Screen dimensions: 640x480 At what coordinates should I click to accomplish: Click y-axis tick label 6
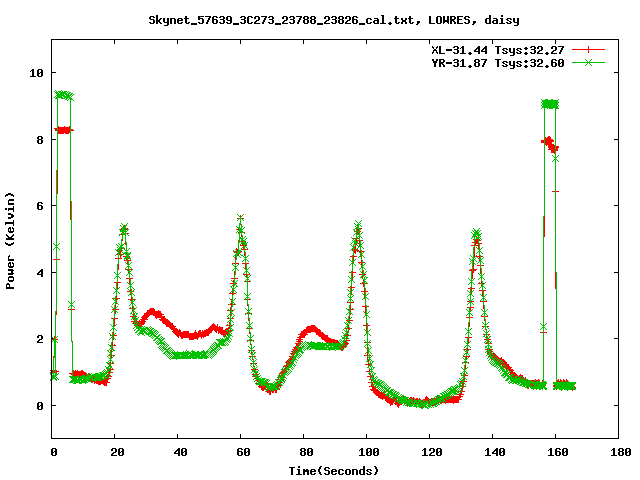click(x=40, y=206)
